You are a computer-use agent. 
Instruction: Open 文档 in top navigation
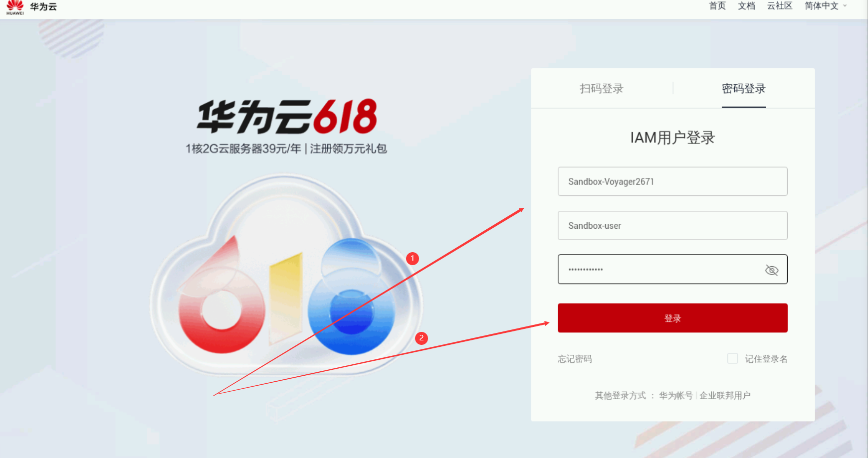(746, 6)
